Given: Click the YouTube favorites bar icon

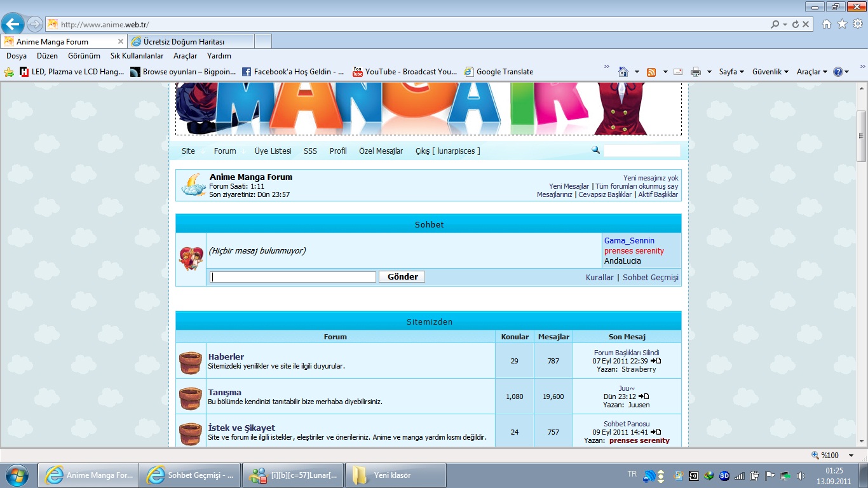Looking at the screenshot, I should click(358, 72).
